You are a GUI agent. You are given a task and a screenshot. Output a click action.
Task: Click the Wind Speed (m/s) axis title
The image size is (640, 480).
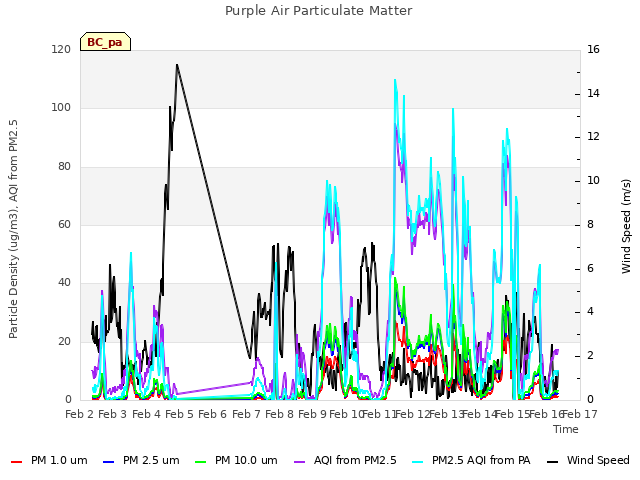(626, 226)
